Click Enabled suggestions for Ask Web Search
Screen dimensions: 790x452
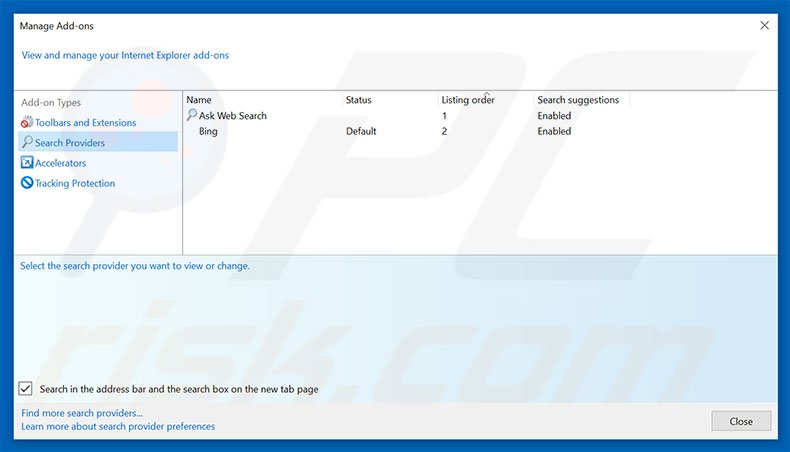click(x=554, y=115)
